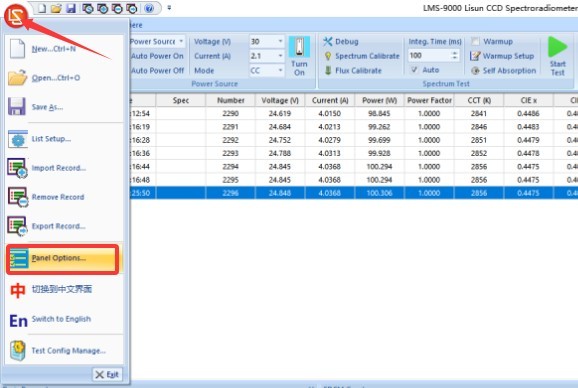
Task: Click the List Setup icon in quick access toolbar
Action: (88, 8)
